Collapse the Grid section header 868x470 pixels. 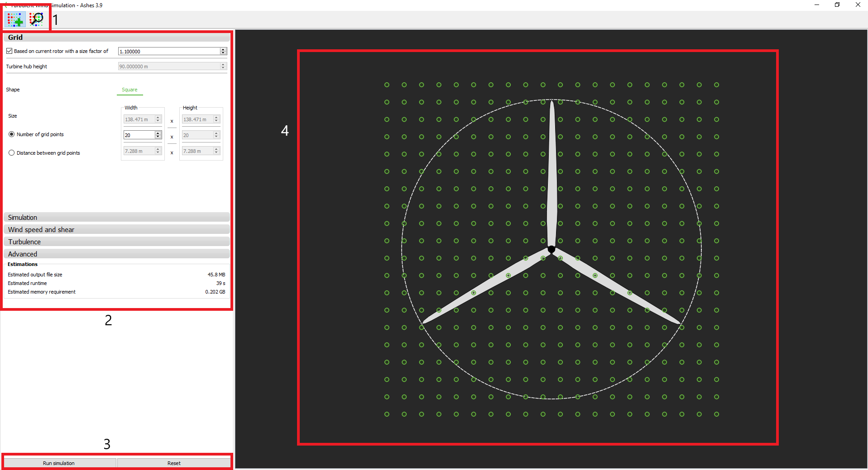click(117, 38)
